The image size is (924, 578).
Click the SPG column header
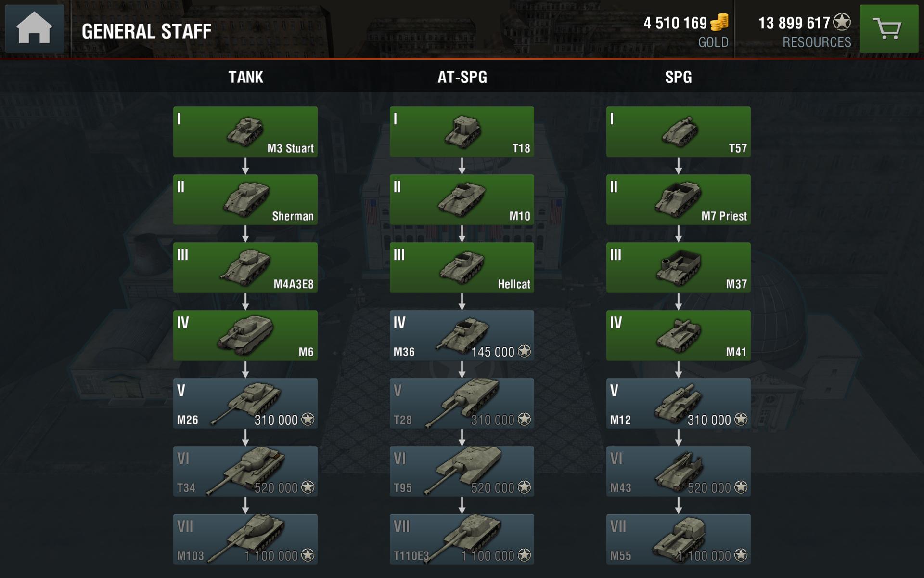pyautogui.click(x=679, y=77)
